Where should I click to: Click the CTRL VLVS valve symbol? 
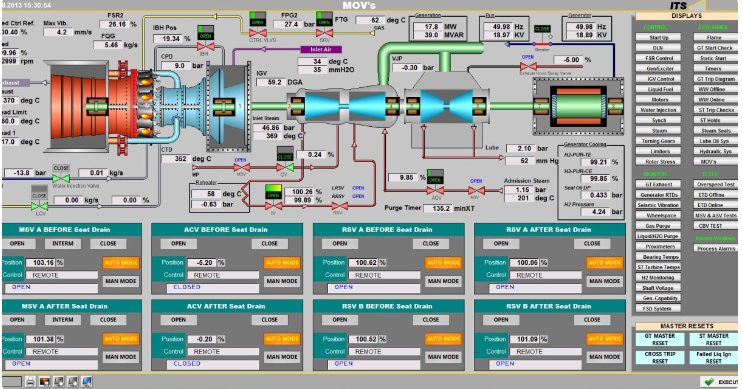tap(257, 33)
